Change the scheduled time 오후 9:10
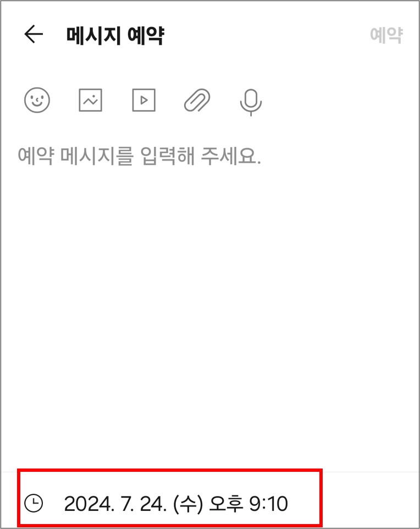This screenshot has height=529, width=420. (x=248, y=504)
